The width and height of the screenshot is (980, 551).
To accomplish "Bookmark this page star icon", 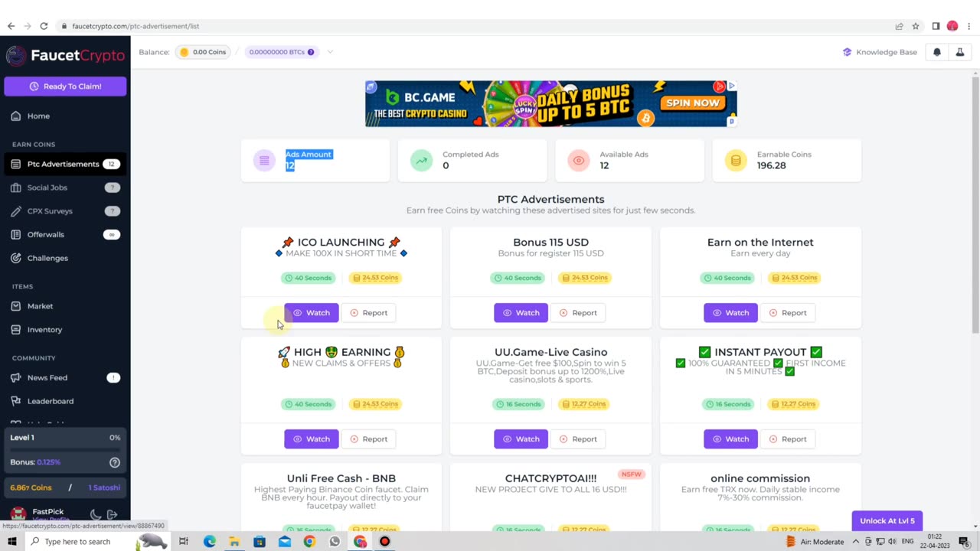I will tap(916, 26).
